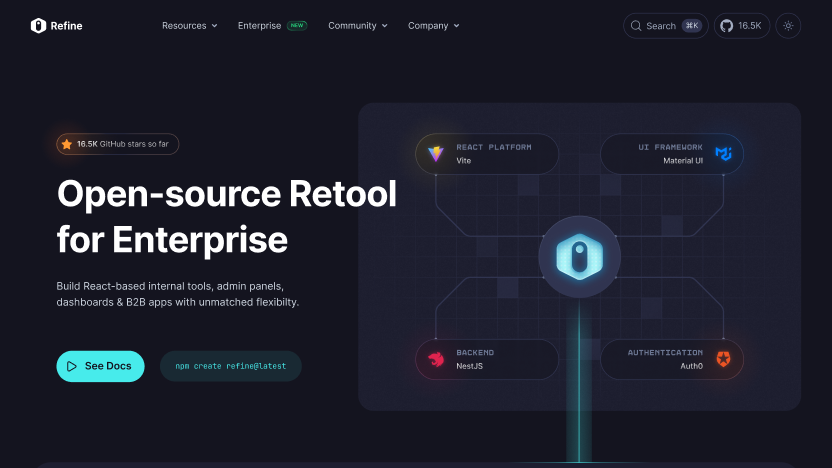This screenshot has width=832, height=468.
Task: Expand the Resources chevron
Action: (214, 25)
